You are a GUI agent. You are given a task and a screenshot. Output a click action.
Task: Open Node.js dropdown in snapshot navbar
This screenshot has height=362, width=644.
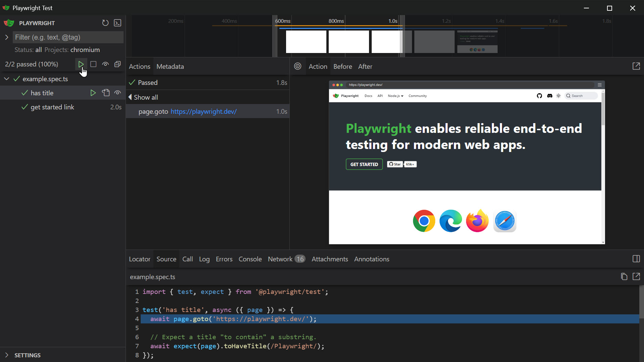(x=396, y=96)
